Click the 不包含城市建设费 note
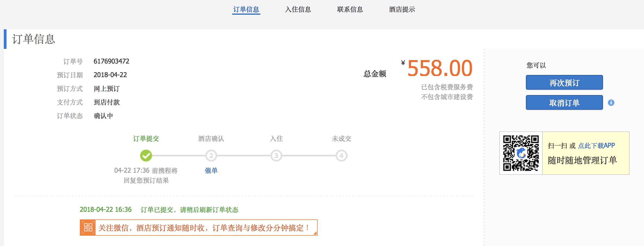 [447, 97]
